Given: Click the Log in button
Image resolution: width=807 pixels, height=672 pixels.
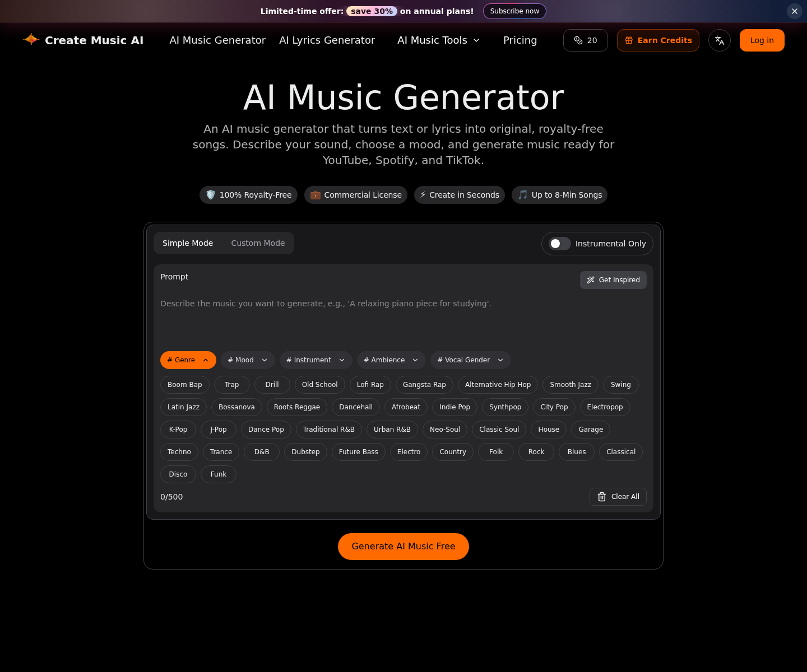Looking at the screenshot, I should pos(762,40).
